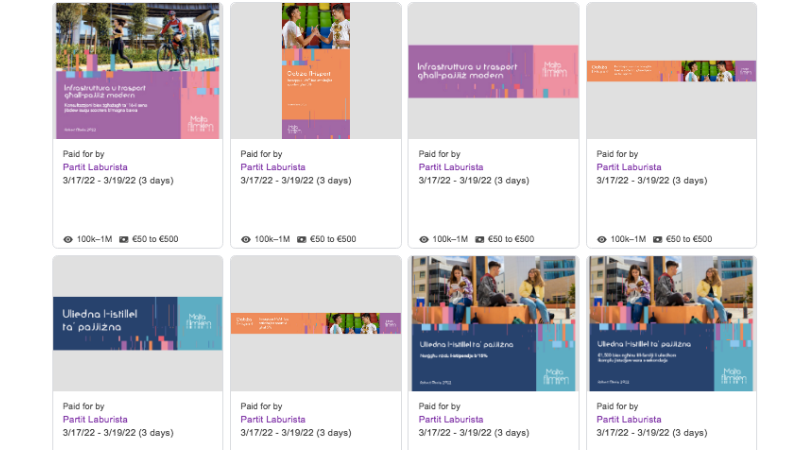The image size is (800, 450).
Task: Select the thin orange banner in the top row
Action: 671,70
